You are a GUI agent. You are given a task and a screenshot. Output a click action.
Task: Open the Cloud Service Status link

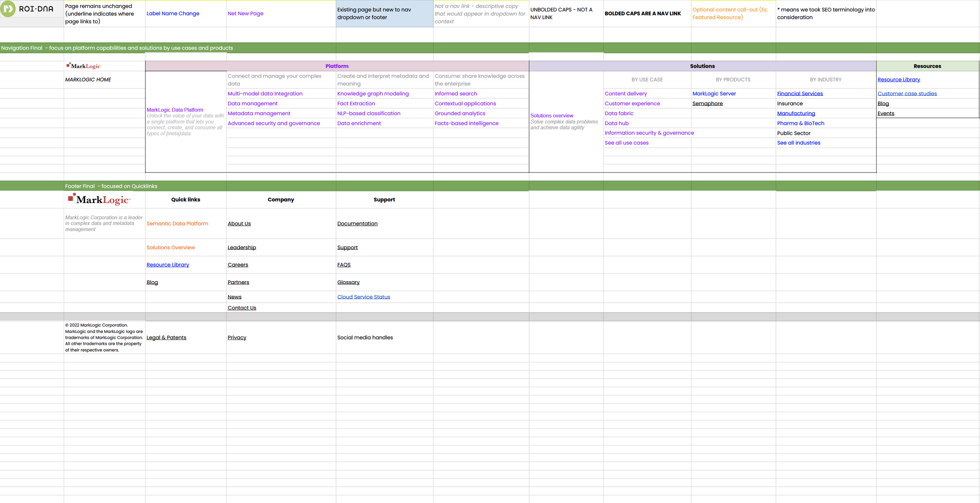click(363, 297)
